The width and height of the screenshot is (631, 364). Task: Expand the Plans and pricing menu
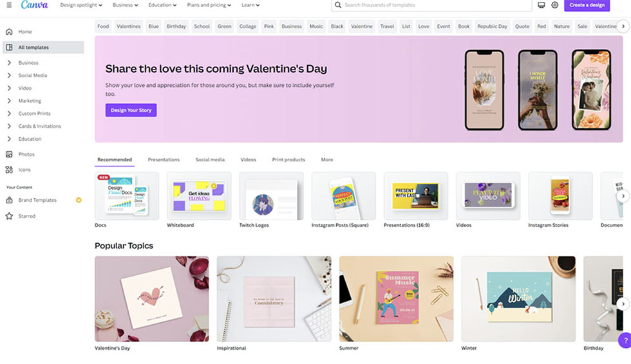pos(210,5)
